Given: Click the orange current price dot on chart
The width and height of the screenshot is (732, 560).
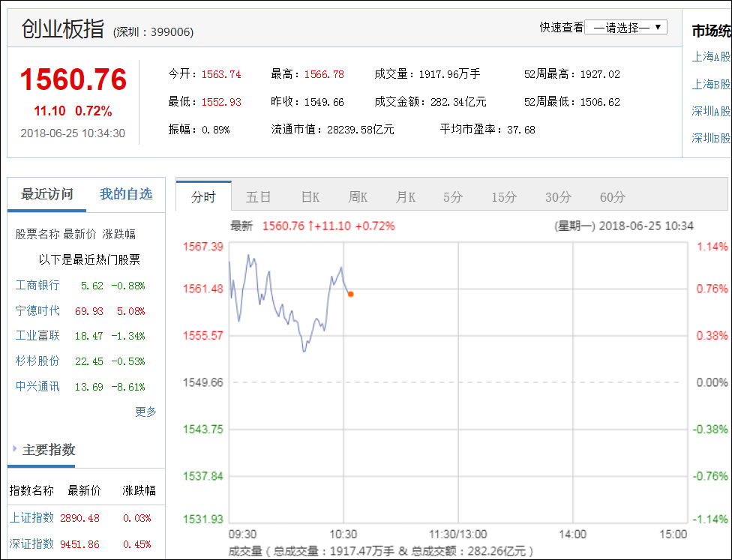Looking at the screenshot, I should pyautogui.click(x=350, y=294).
